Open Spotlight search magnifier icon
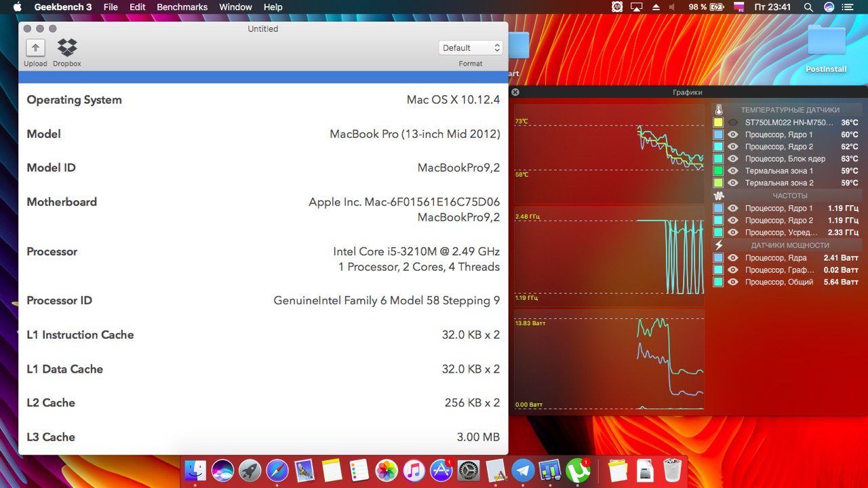This screenshot has width=868, height=488. coord(808,7)
